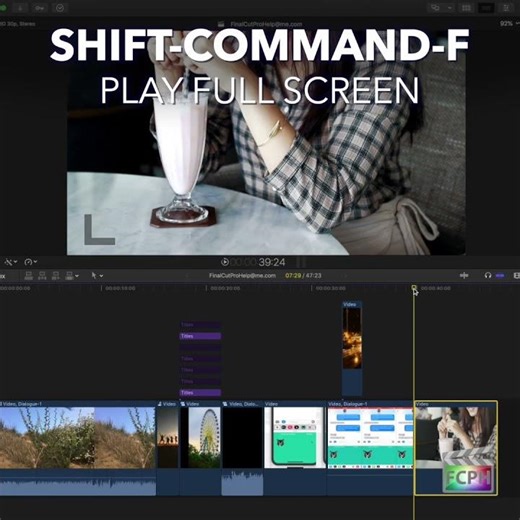Open the viewer zoom 92% menu
The image size is (520, 520).
coord(509,24)
